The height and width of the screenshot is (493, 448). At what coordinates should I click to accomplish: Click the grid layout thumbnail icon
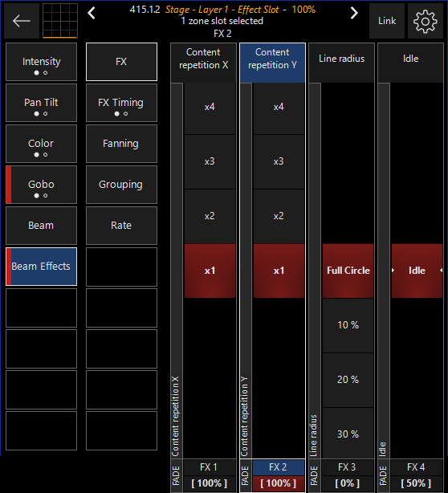(60, 21)
